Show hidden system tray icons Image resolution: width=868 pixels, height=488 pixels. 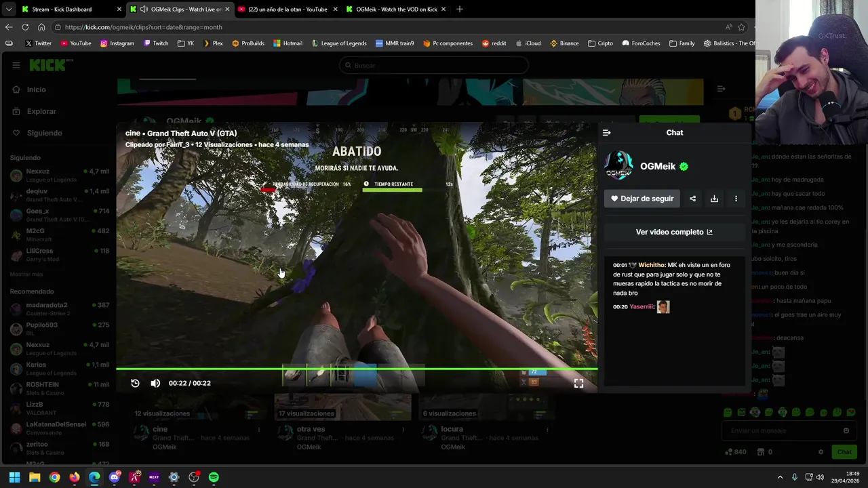pos(780,477)
